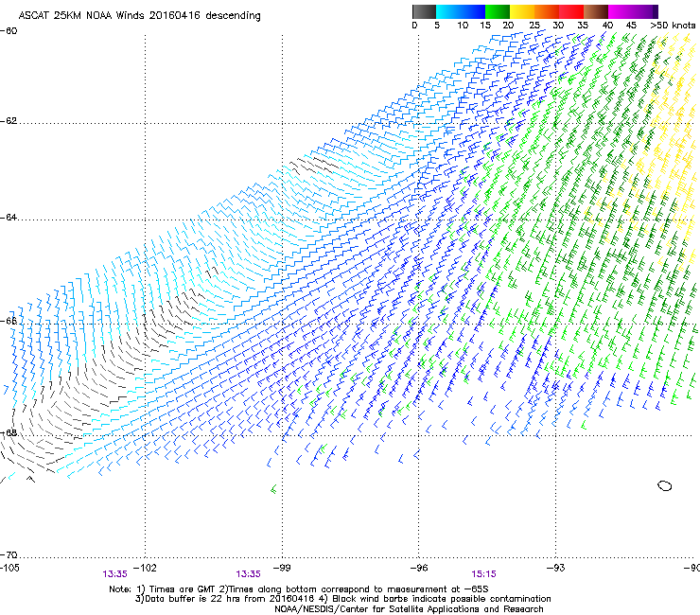Click the '-60' latitude axis label

tap(9, 31)
